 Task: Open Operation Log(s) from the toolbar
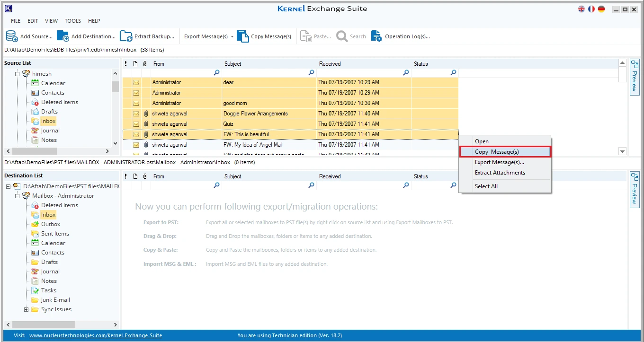point(400,36)
